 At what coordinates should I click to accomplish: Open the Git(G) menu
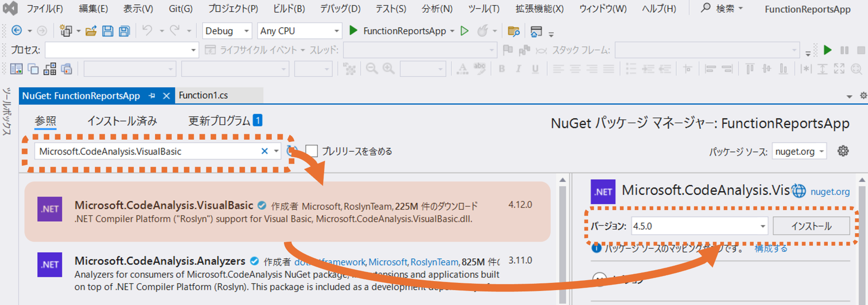(180, 9)
